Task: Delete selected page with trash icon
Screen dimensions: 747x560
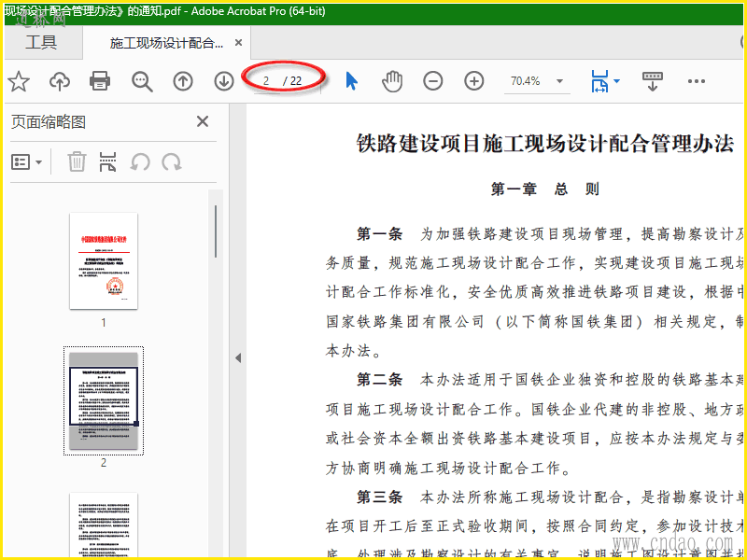Action: pyautogui.click(x=77, y=161)
